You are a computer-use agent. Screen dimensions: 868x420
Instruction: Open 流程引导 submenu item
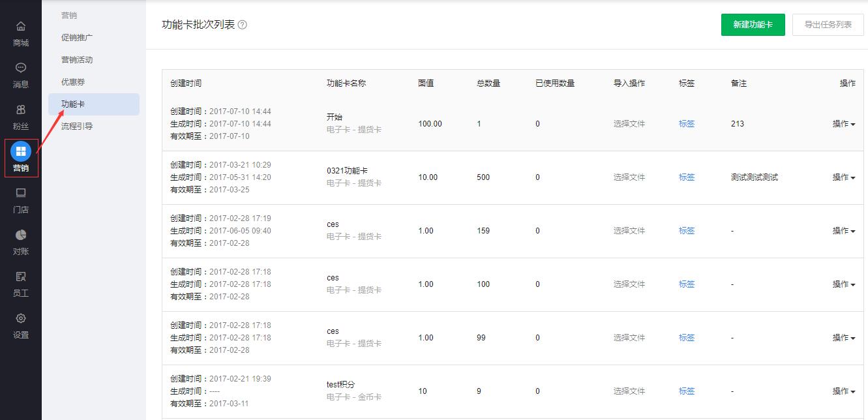coord(77,126)
